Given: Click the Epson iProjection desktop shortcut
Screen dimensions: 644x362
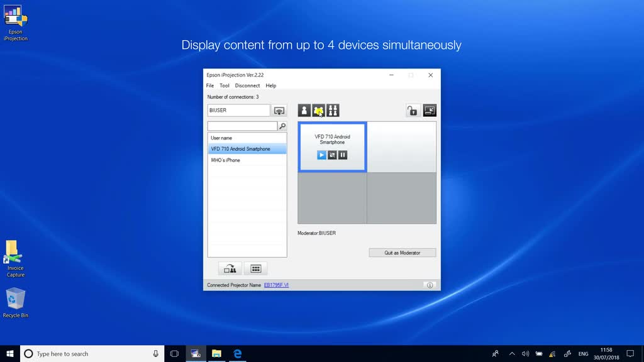Looking at the screenshot, I should [16, 23].
